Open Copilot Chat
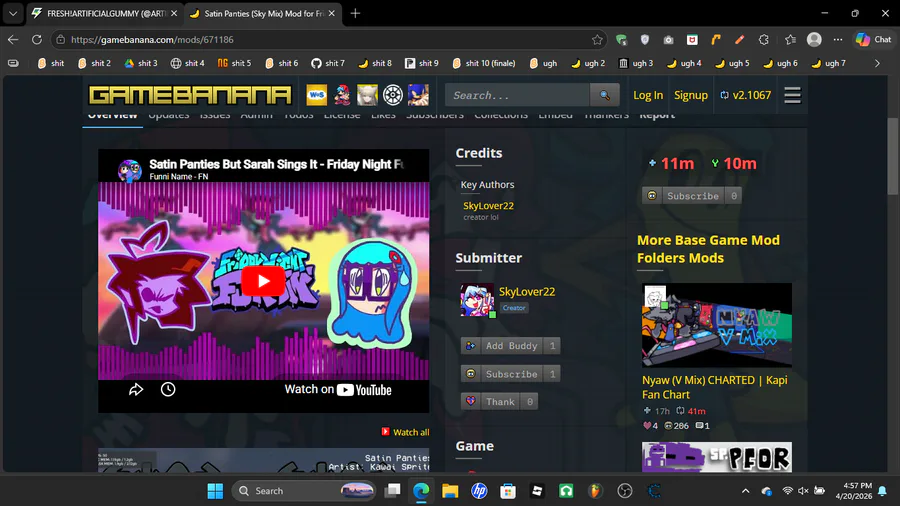 (874, 40)
